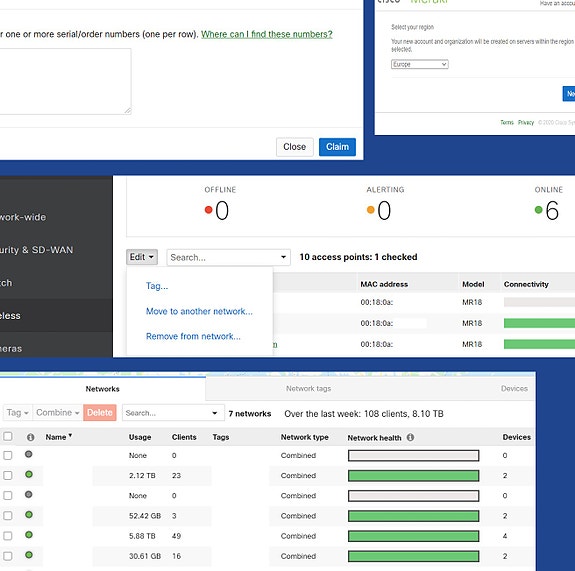575x571 pixels.
Task: Click the blue Claim button
Action: (x=337, y=147)
